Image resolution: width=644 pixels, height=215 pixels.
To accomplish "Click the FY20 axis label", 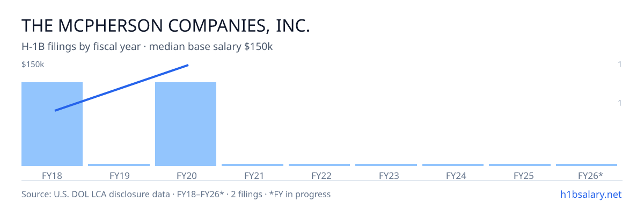I will (186, 175).
